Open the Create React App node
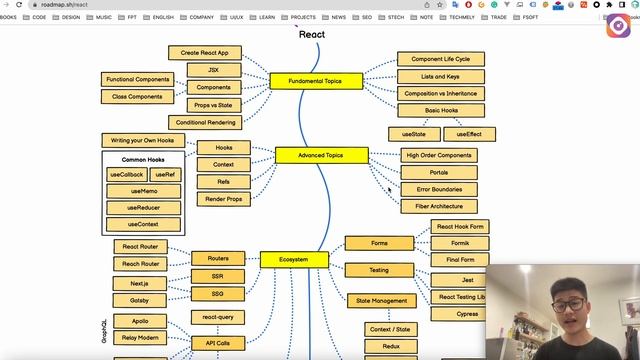640x360 pixels. click(x=205, y=53)
